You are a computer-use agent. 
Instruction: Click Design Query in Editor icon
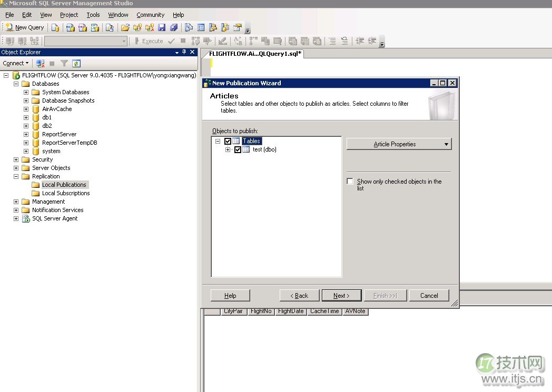click(222, 41)
